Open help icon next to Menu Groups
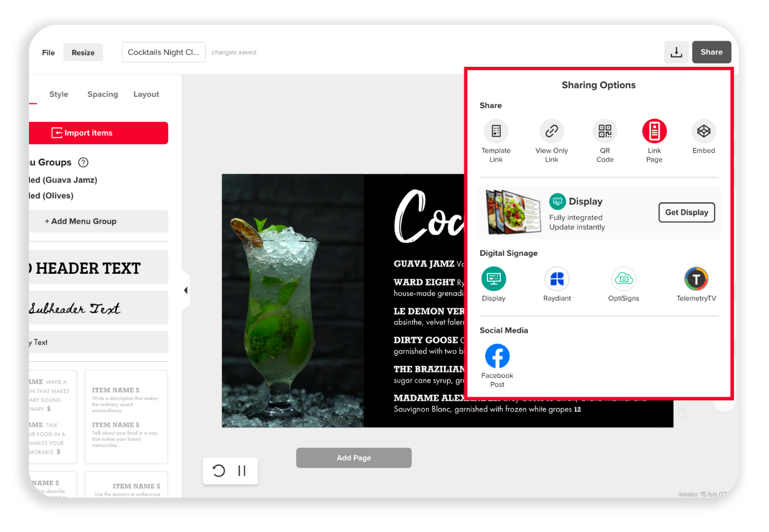 83,163
